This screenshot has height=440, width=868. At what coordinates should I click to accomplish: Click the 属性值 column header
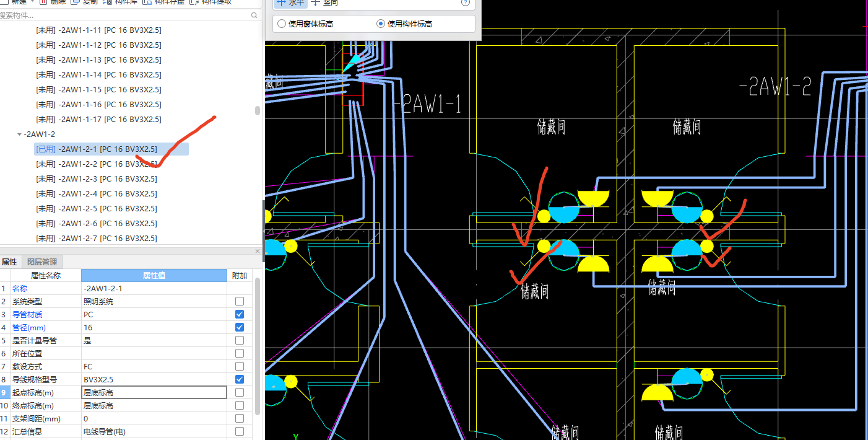click(154, 275)
